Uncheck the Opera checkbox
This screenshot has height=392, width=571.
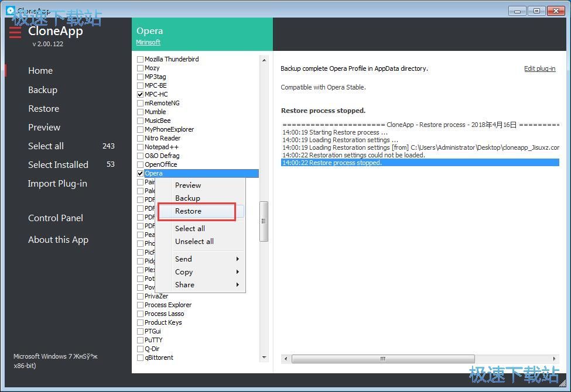click(140, 173)
